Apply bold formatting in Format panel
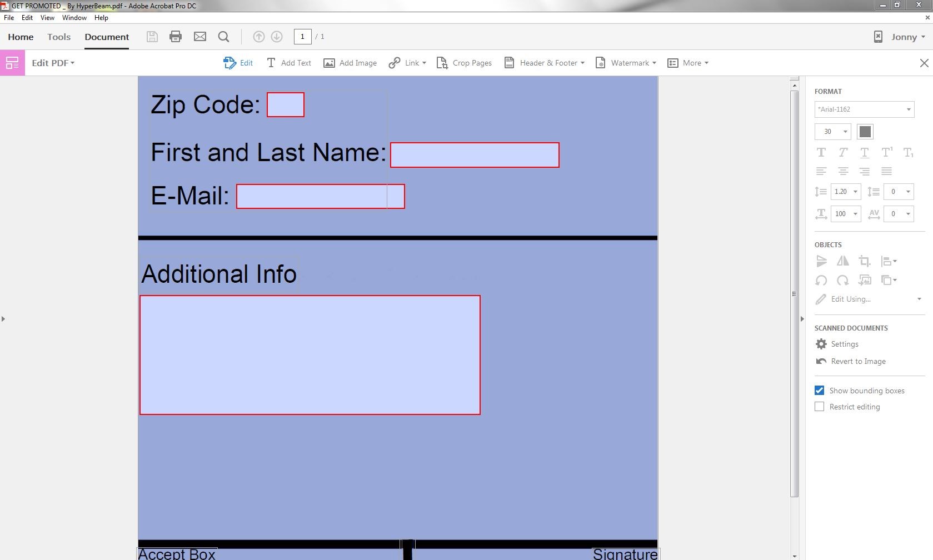The image size is (933, 560). pyautogui.click(x=821, y=152)
